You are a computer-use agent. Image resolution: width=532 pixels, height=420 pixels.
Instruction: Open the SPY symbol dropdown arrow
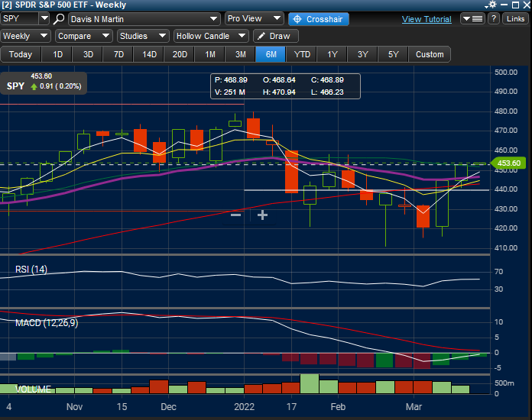(x=44, y=18)
